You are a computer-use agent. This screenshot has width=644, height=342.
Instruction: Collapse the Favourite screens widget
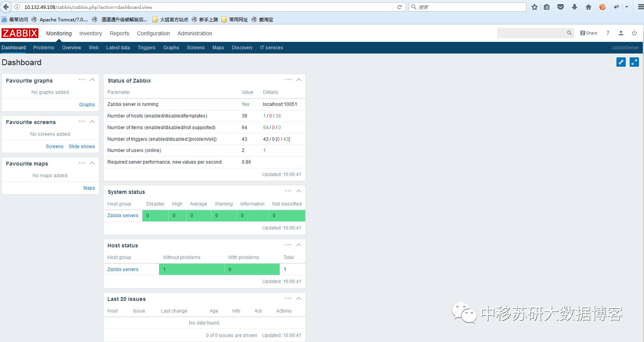pos(92,121)
